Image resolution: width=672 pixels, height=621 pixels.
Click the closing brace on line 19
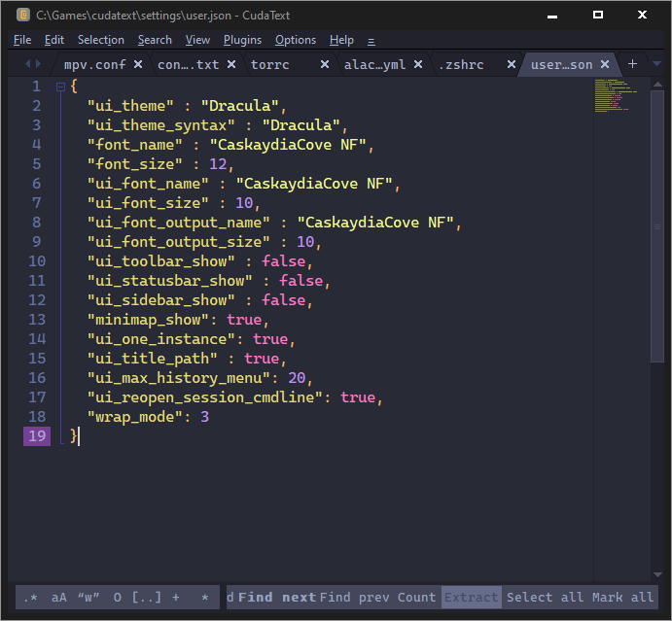tap(73, 436)
